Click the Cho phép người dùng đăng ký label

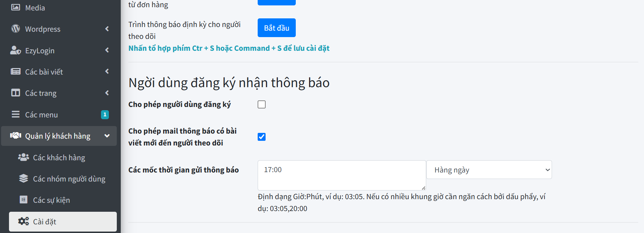click(x=180, y=104)
